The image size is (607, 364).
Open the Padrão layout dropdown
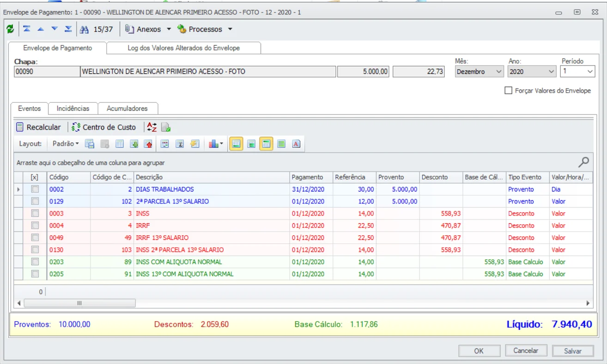pyautogui.click(x=65, y=144)
